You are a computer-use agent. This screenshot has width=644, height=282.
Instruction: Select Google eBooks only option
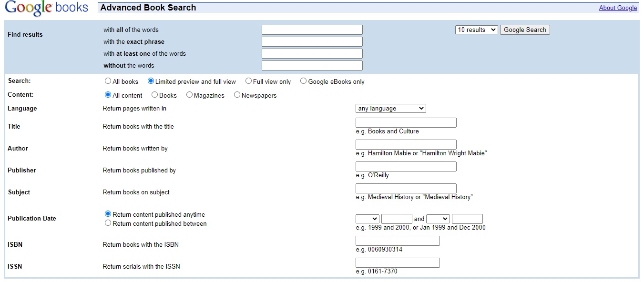coord(304,81)
